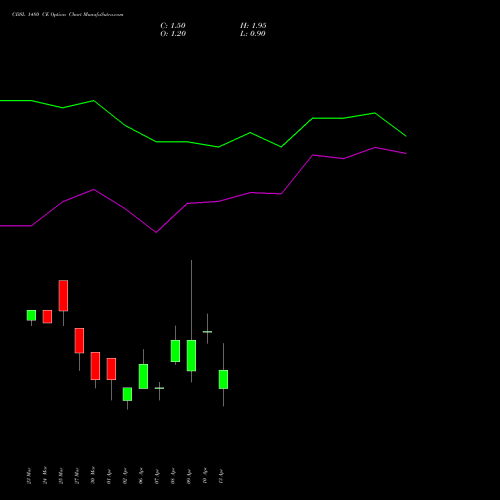Select the 27 Mar date label

[77, 476]
